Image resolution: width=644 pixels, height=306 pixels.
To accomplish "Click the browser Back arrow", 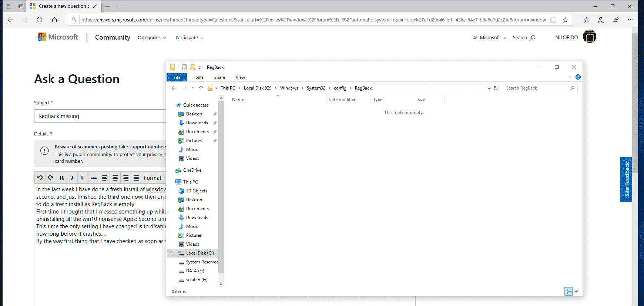I will click(x=10, y=20).
